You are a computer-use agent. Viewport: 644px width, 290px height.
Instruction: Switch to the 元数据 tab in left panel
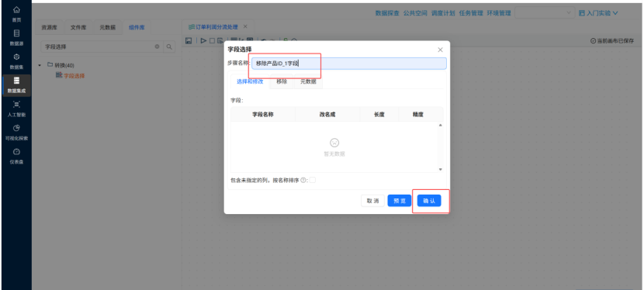[108, 27]
